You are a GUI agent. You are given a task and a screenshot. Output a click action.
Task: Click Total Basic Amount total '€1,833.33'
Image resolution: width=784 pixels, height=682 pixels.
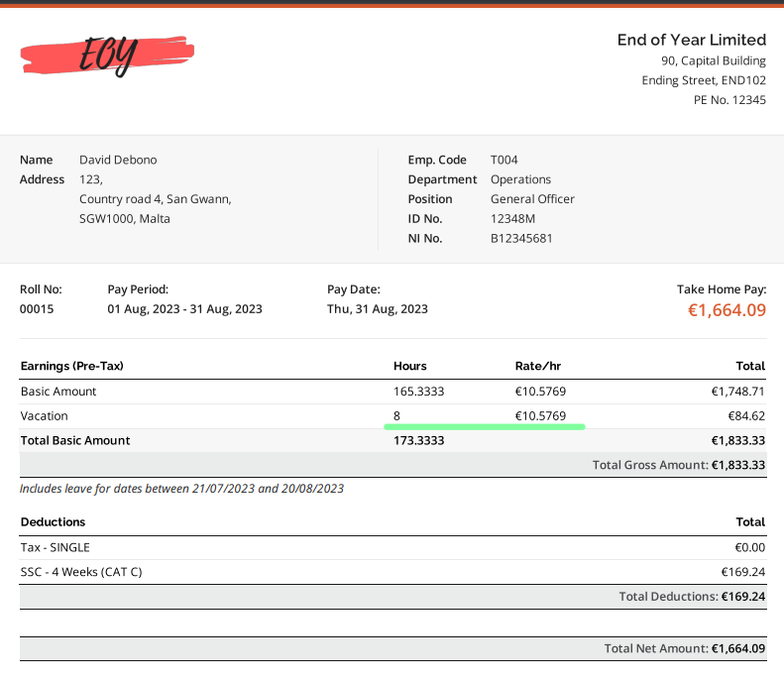738,440
